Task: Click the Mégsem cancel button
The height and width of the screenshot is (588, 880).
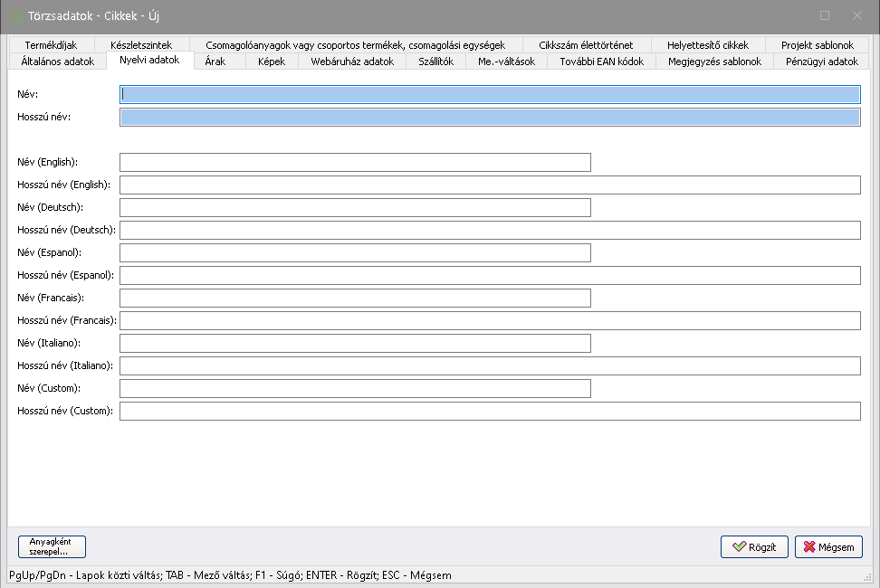Action: point(828,547)
